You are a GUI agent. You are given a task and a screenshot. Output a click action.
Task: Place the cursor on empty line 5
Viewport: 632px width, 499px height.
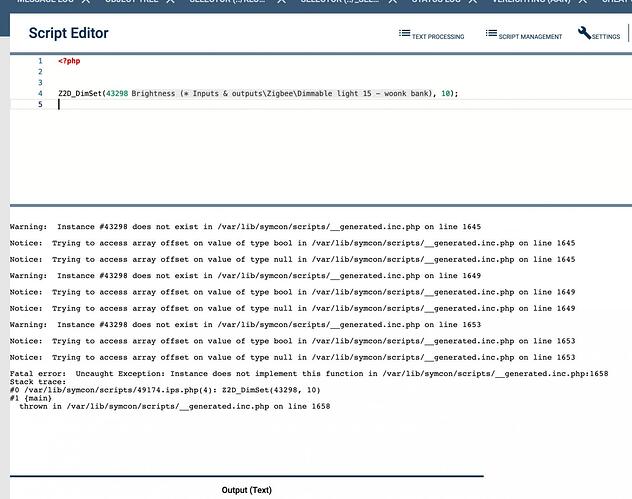coord(321,104)
